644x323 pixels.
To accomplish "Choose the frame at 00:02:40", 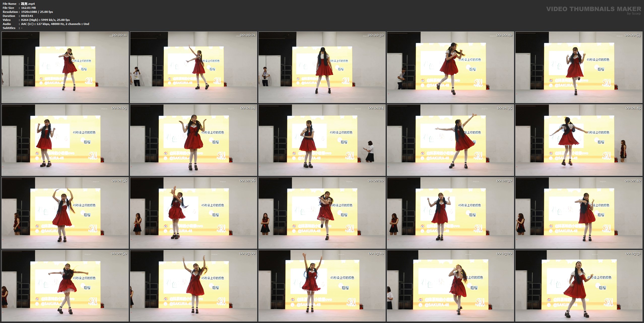I will pos(579,213).
